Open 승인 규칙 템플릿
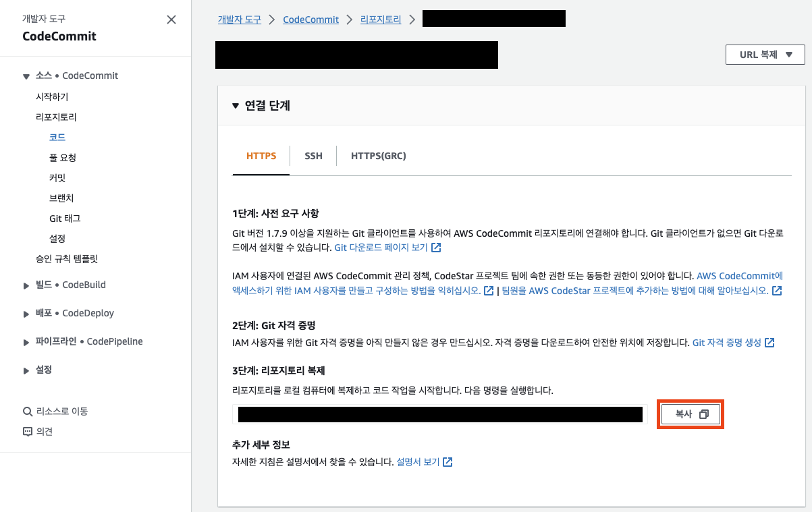Viewport: 812px width, 512px height. pos(67,258)
